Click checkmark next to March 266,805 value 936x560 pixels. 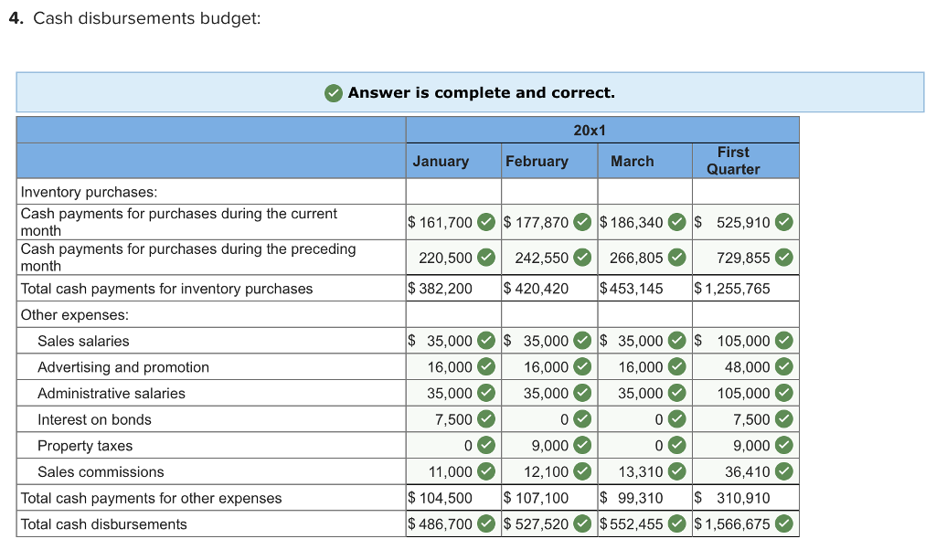point(676,258)
